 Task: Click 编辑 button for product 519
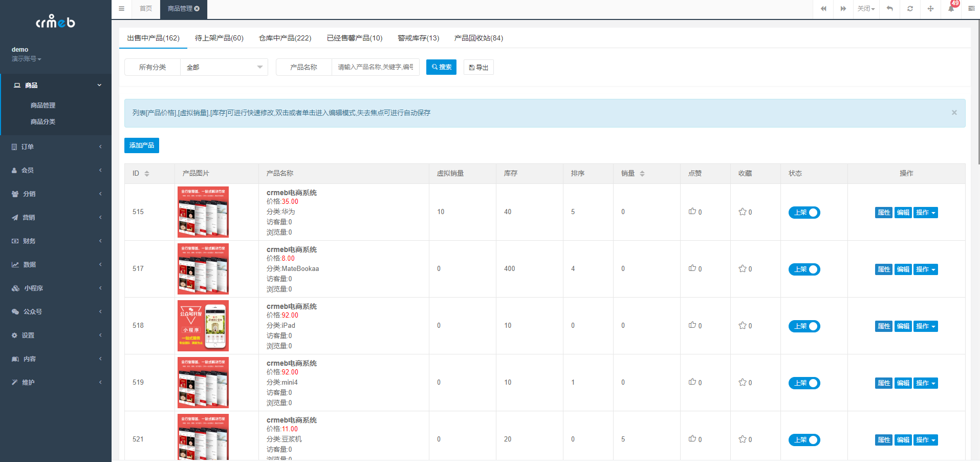(x=903, y=383)
